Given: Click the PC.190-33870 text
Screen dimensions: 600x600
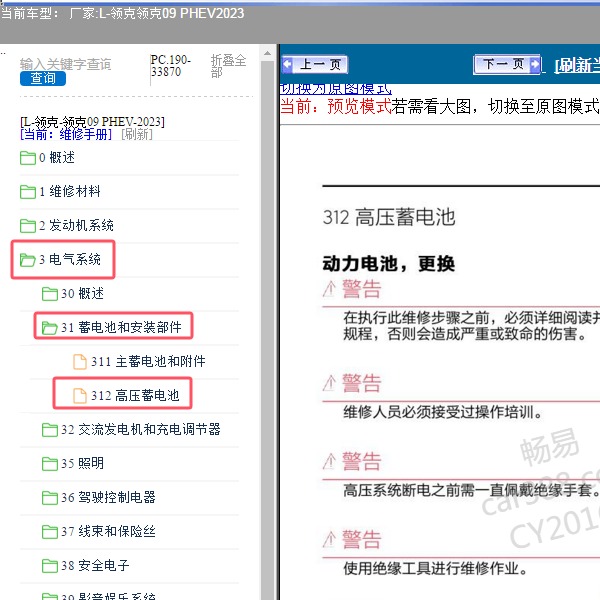Looking at the screenshot, I should pos(171,66).
